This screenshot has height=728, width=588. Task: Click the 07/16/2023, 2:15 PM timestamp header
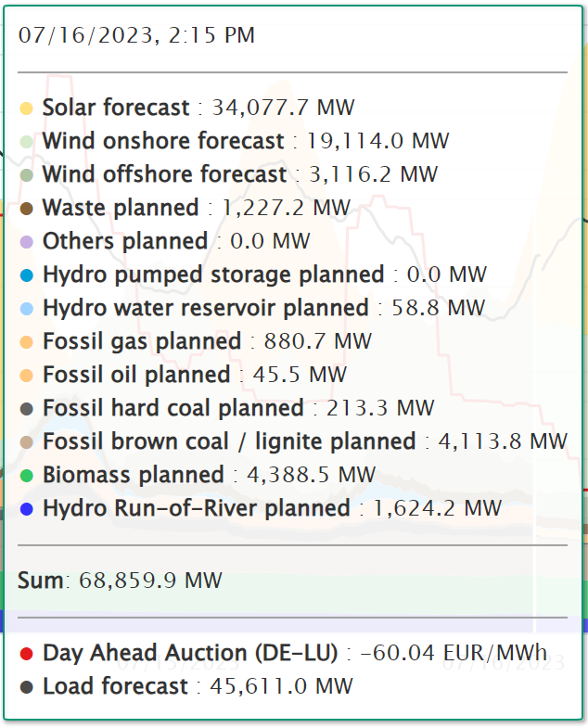click(136, 36)
